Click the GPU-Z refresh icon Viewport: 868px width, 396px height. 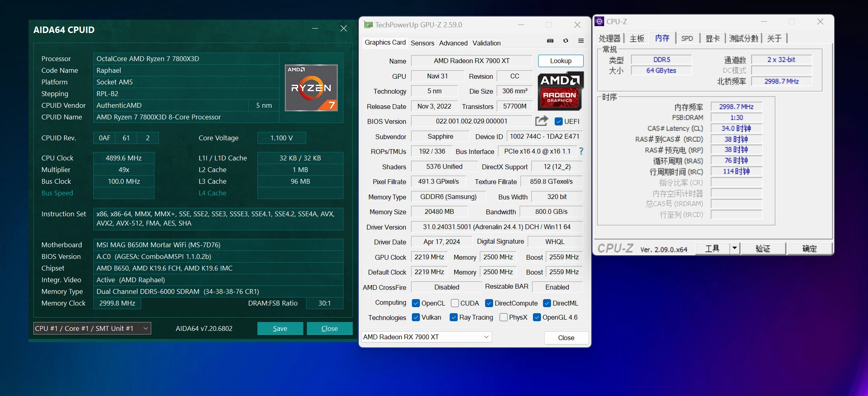pos(566,41)
